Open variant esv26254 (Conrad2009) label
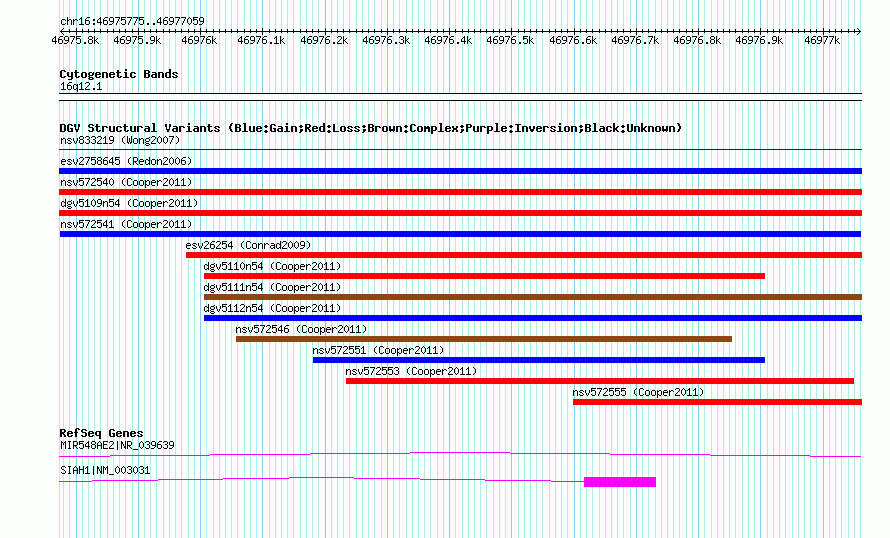 point(248,245)
